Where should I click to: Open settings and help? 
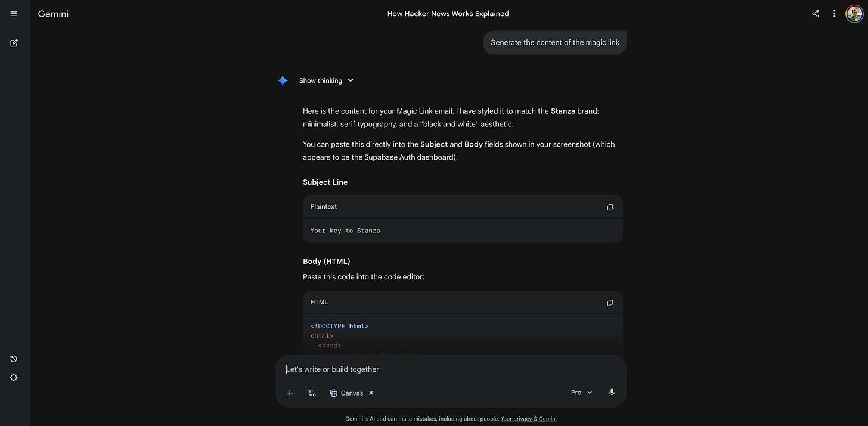pos(13,377)
